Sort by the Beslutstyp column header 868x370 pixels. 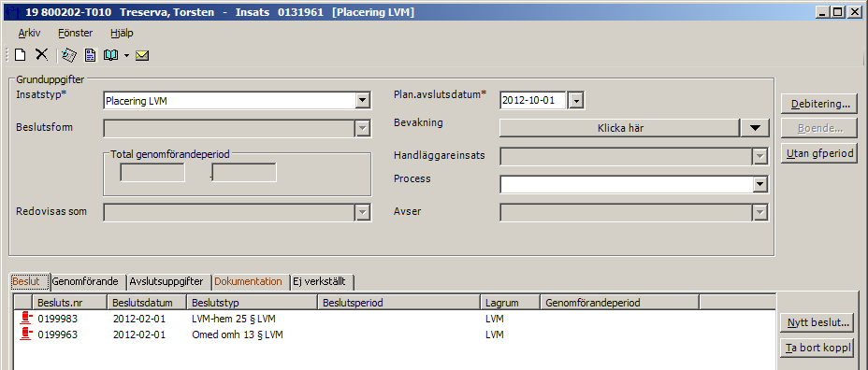253,303
